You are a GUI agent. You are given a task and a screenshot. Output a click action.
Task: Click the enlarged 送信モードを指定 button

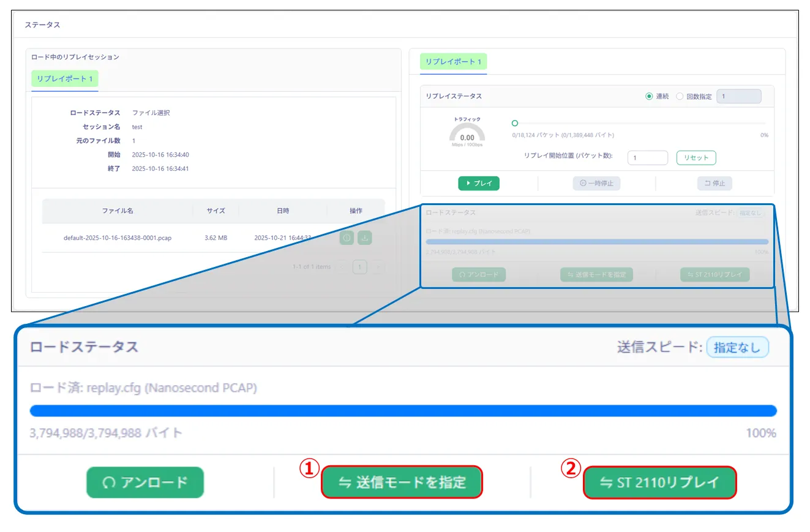click(402, 482)
